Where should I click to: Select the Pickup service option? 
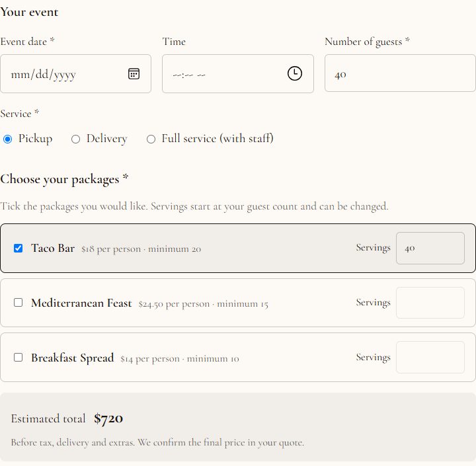pos(7,139)
